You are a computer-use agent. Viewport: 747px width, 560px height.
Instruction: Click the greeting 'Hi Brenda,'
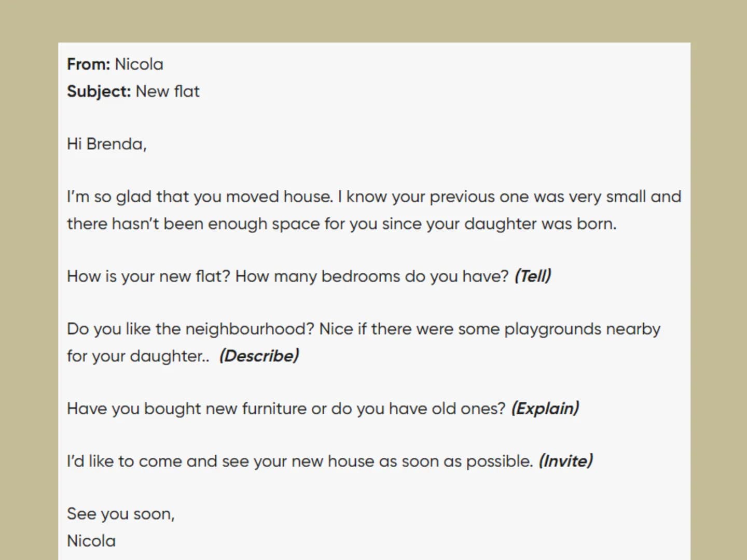tap(107, 144)
